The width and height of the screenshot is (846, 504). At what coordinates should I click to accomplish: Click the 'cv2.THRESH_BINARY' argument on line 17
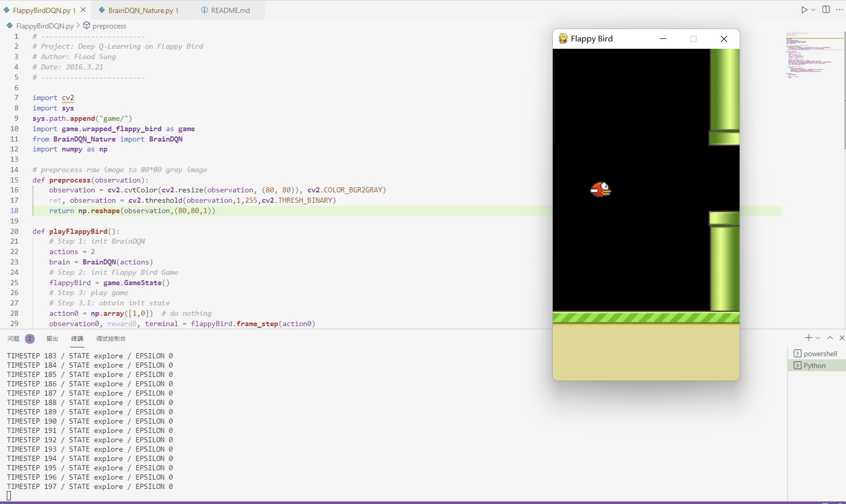[x=297, y=200]
